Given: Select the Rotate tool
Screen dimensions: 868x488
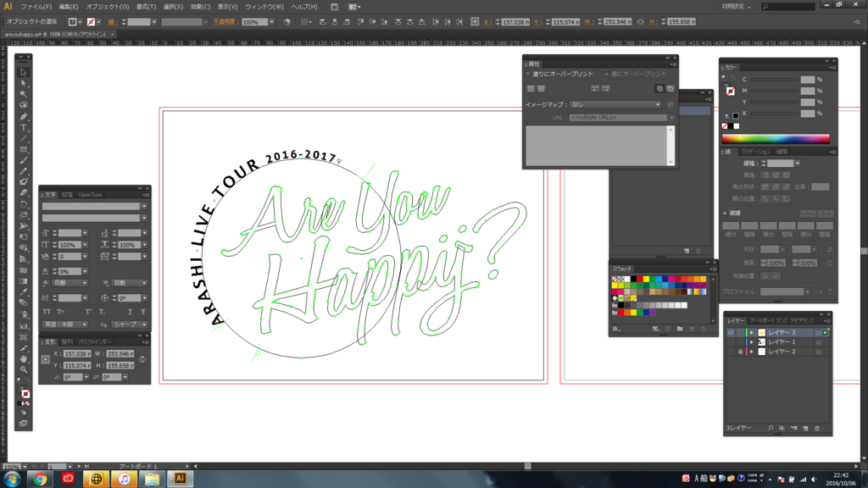Looking at the screenshot, I should click(x=23, y=204).
